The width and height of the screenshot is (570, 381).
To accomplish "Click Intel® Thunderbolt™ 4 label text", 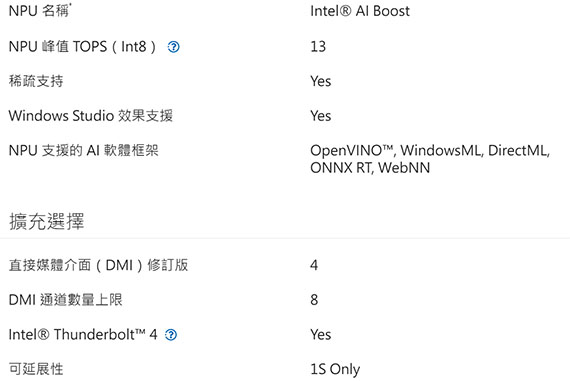I will point(83,334).
